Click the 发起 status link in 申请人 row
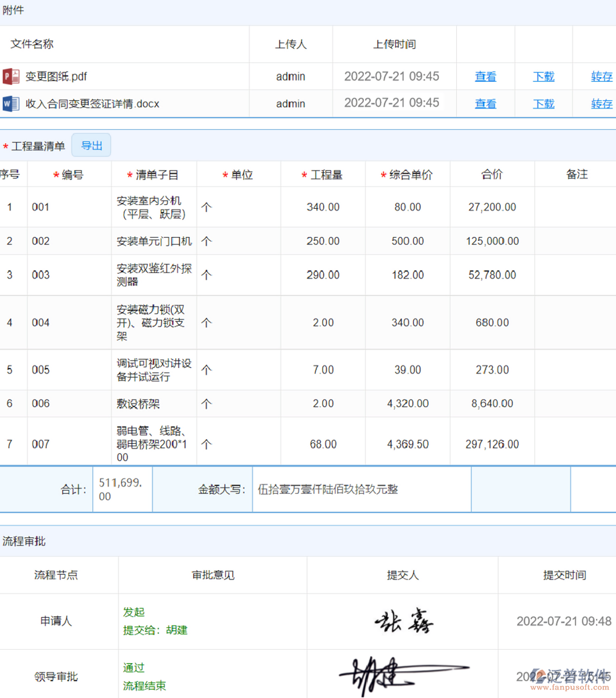The height and width of the screenshot is (698, 616). pyautogui.click(x=132, y=611)
